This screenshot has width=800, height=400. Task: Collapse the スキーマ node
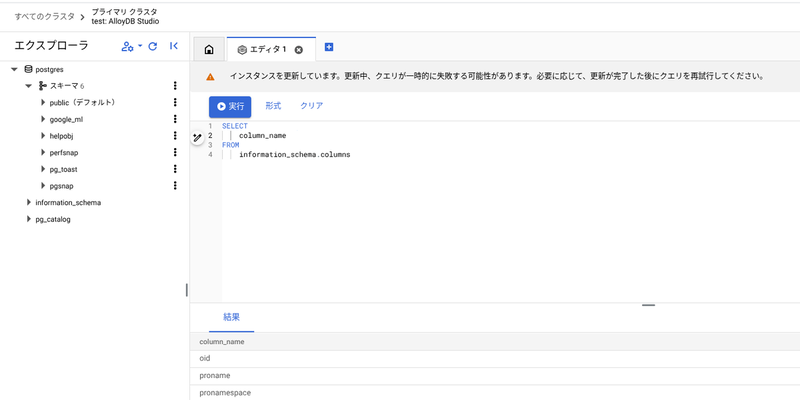click(29, 86)
